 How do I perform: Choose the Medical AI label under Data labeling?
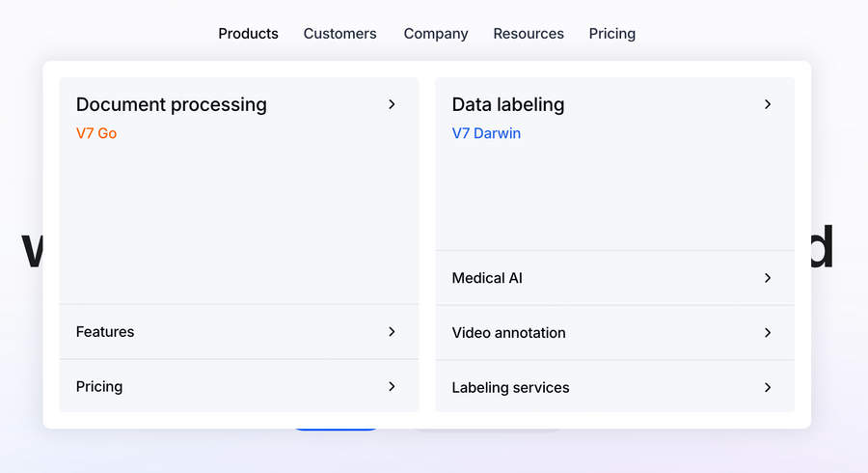click(x=487, y=278)
